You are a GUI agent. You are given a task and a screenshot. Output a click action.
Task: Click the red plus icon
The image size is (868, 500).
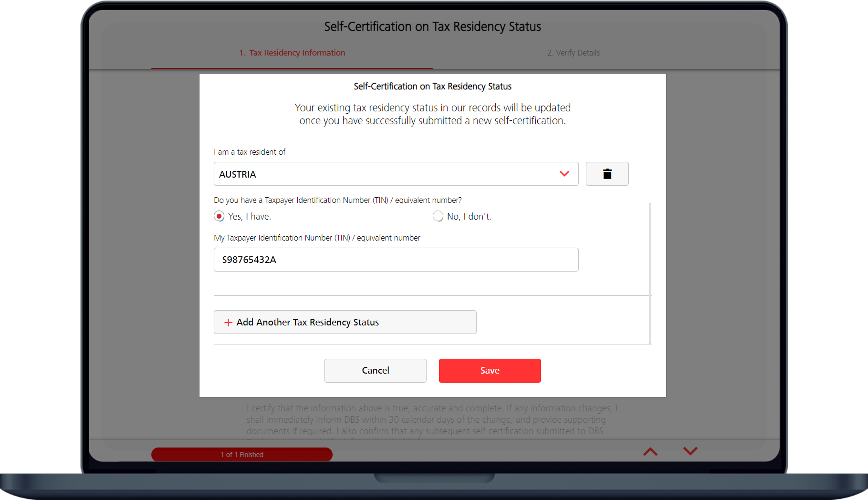[x=228, y=322]
